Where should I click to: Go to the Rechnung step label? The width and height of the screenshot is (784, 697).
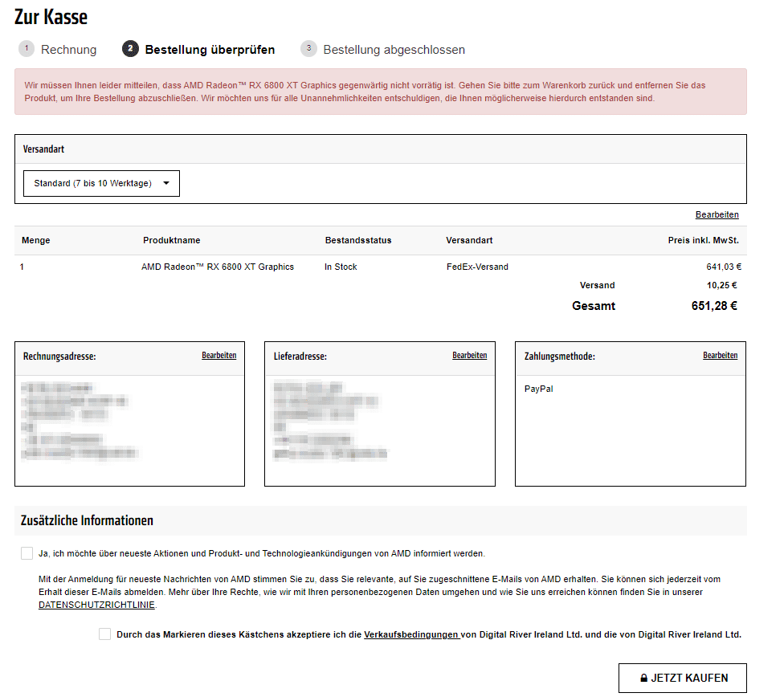[x=68, y=50]
